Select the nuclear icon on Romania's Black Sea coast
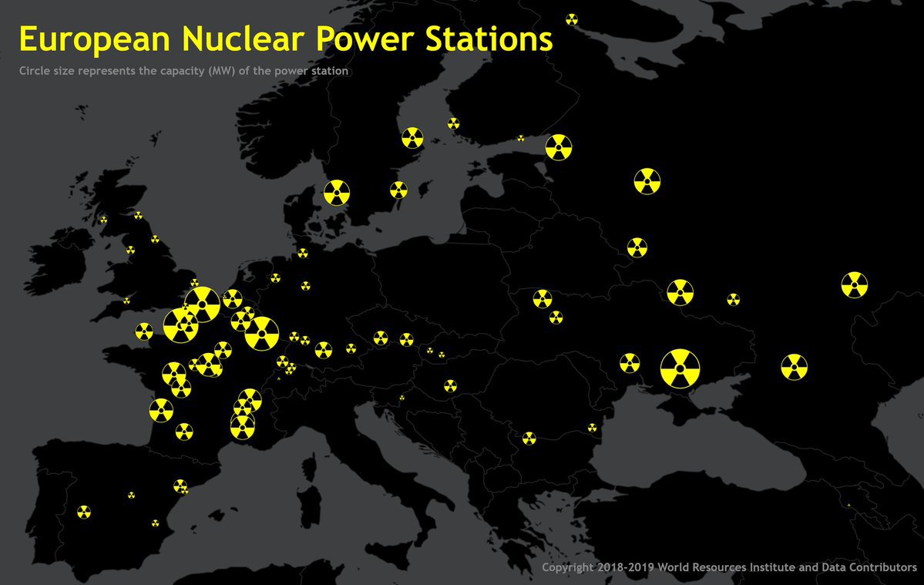The height and width of the screenshot is (585, 924). (592, 427)
